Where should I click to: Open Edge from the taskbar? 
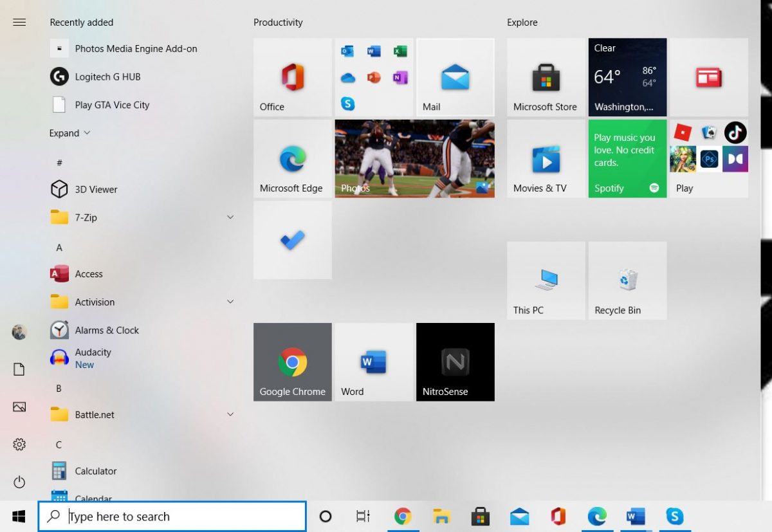(597, 517)
